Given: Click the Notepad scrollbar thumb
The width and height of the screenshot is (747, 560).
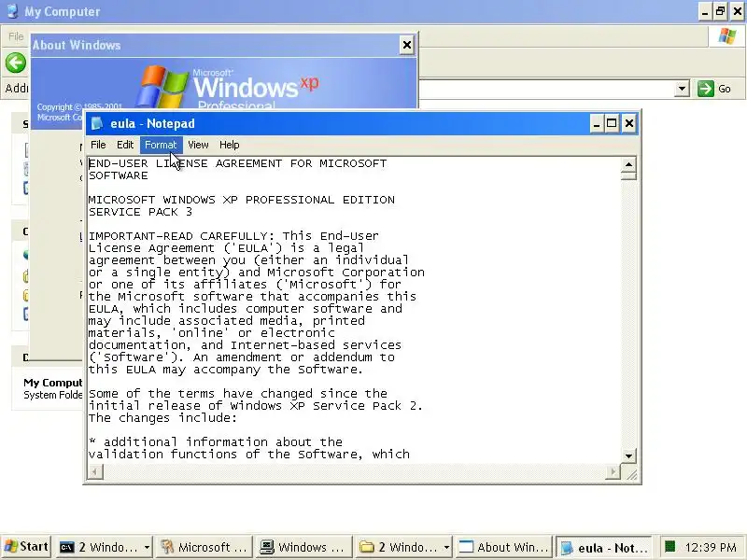Looking at the screenshot, I should [628, 175].
